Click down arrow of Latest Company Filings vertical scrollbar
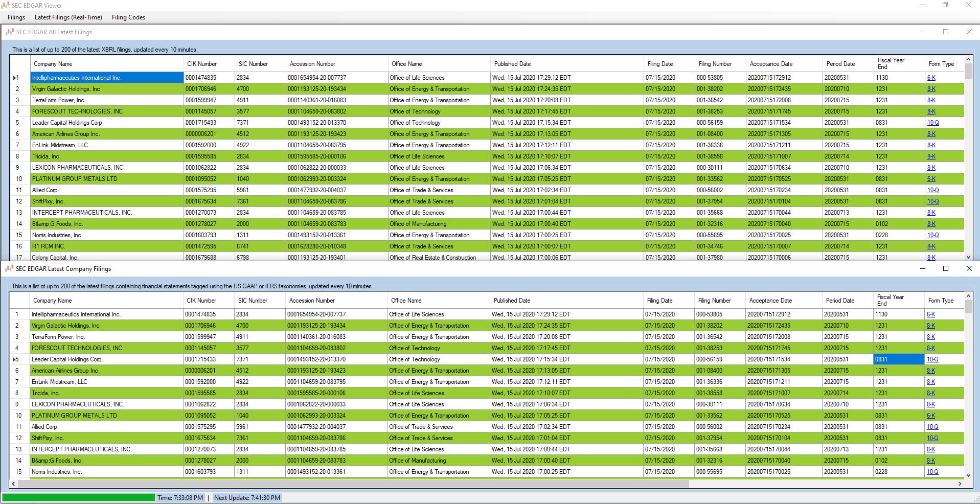The width and height of the screenshot is (980, 504). [x=968, y=475]
